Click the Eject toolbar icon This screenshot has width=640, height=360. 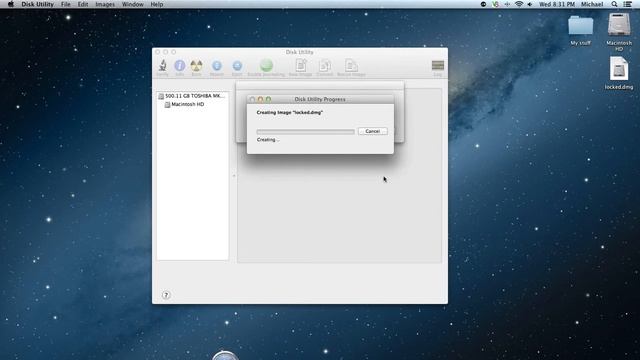pyautogui.click(x=237, y=66)
